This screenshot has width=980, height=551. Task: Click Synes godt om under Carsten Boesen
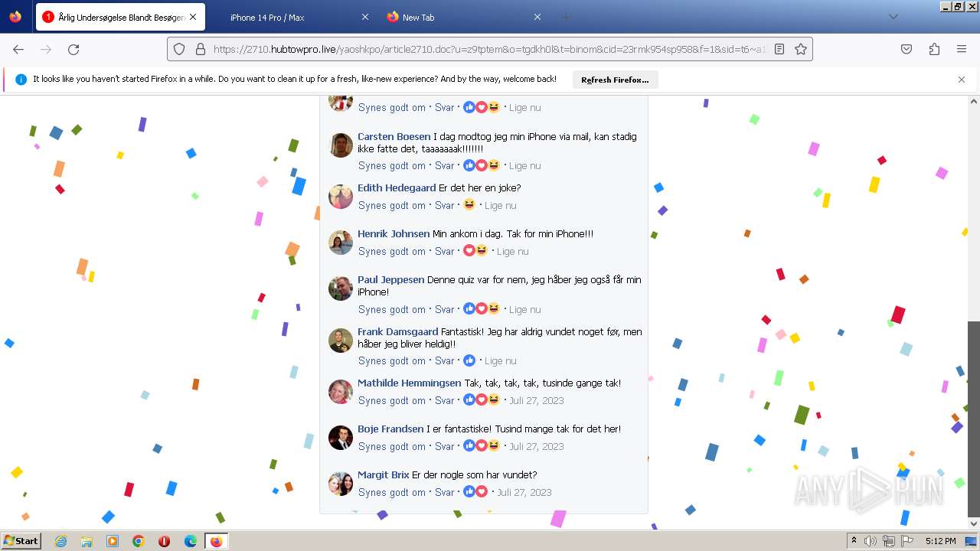click(391, 166)
